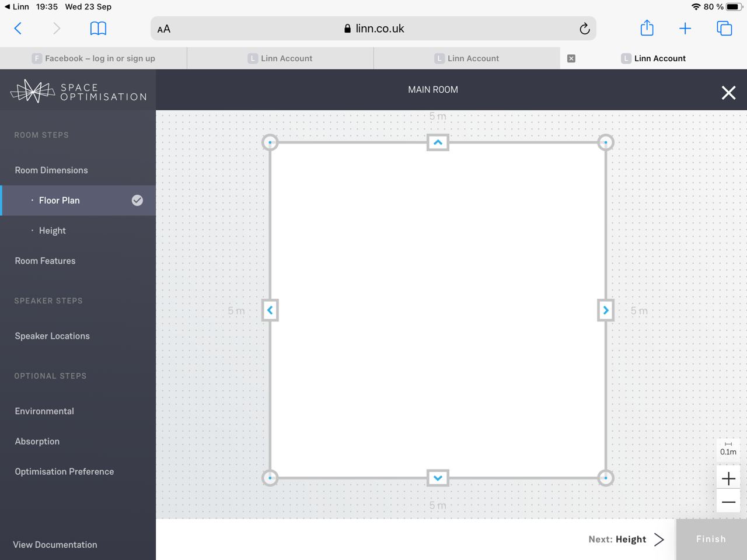
Task: Click the top wall up-arrow handle
Action: 438,142
